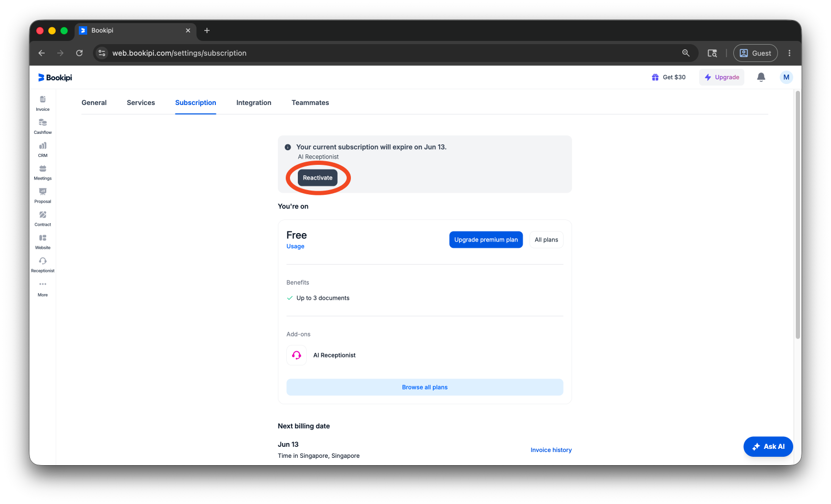Click the 'Free' plan title

(296, 235)
